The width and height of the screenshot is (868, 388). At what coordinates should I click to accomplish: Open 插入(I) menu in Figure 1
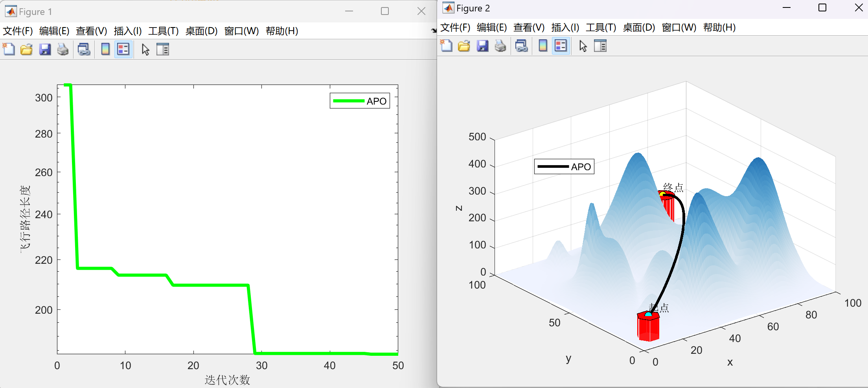[x=128, y=31]
